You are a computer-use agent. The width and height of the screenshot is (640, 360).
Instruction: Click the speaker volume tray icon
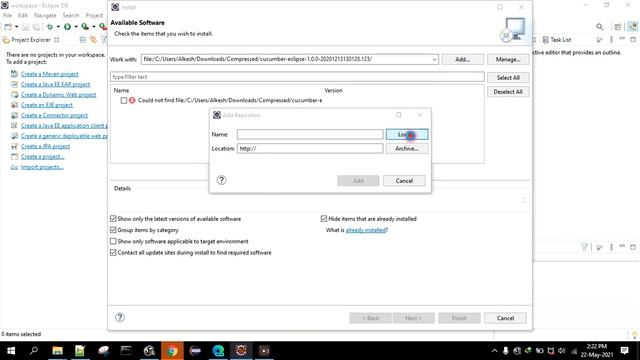point(562,351)
